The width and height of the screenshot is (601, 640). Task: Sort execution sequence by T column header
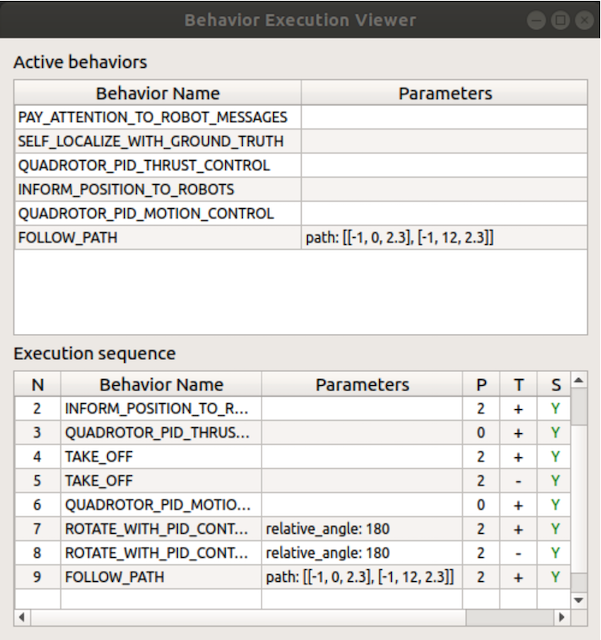tap(518, 384)
